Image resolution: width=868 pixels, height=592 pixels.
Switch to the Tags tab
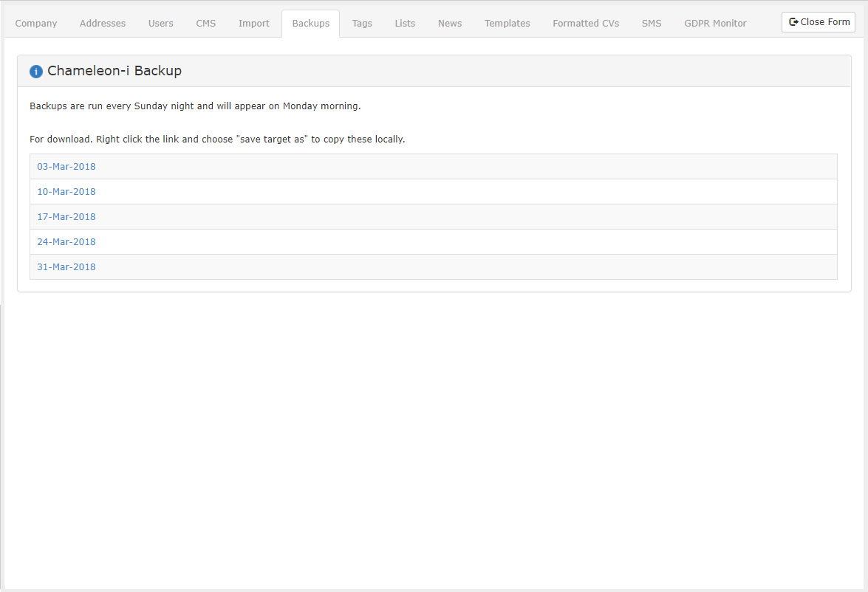pyautogui.click(x=362, y=23)
